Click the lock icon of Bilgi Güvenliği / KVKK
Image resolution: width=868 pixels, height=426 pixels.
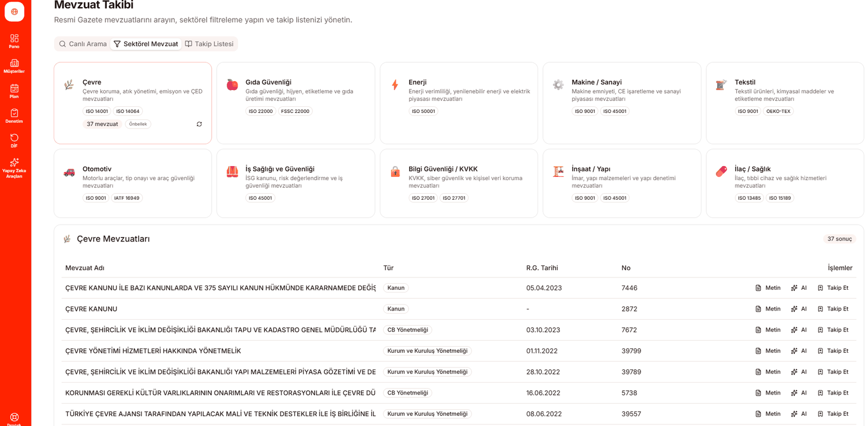click(395, 171)
